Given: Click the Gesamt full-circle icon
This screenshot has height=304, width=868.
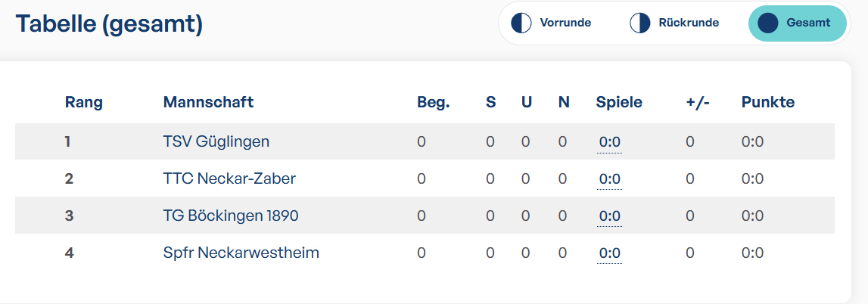Looking at the screenshot, I should click(768, 23).
